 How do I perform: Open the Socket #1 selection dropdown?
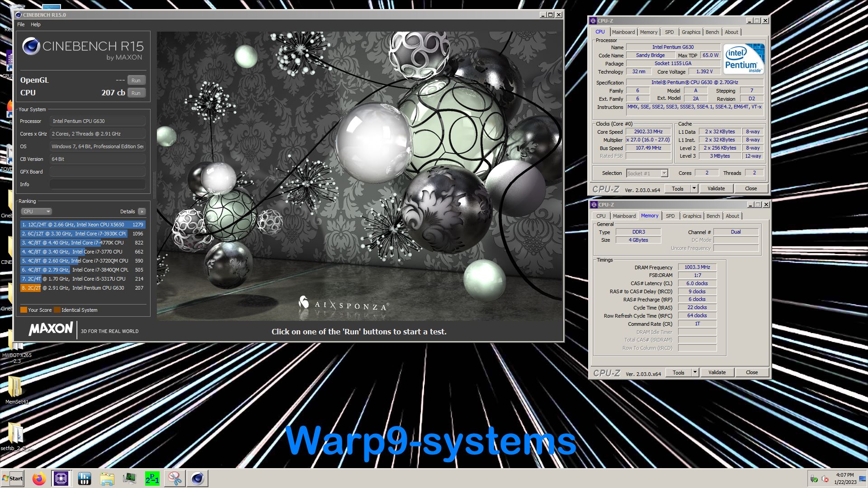click(647, 174)
